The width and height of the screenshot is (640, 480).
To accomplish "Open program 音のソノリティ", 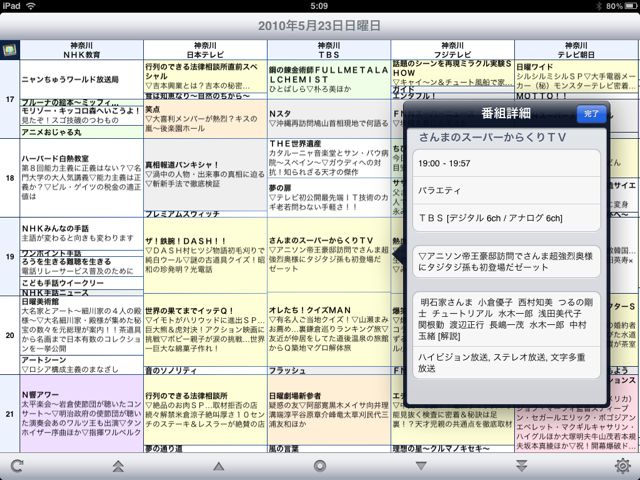I will pyautogui.click(x=205, y=371).
